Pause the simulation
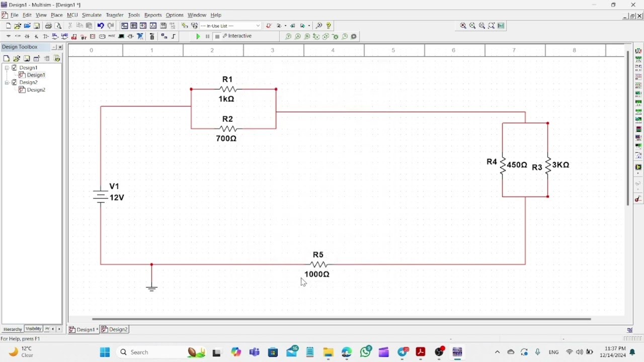Image resolution: width=644 pixels, height=362 pixels. [207, 37]
